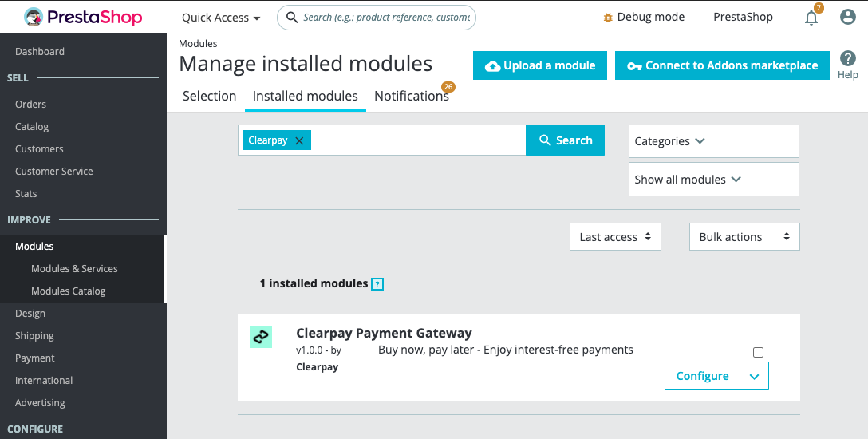
Task: Remove the Clearpay search tag
Action: coord(299,140)
